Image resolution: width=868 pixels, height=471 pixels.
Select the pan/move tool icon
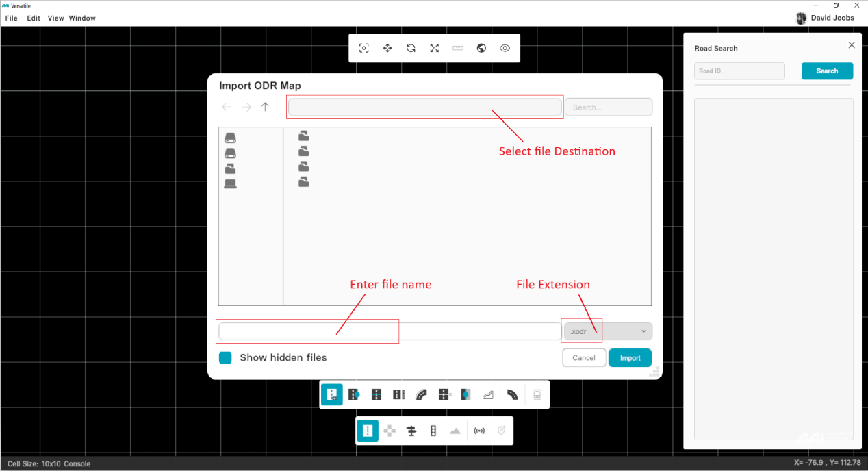pos(387,48)
